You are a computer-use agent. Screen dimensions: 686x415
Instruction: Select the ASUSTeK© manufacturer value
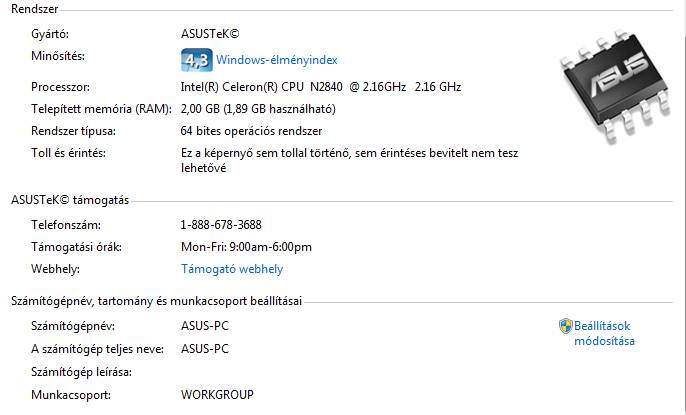tap(210, 34)
